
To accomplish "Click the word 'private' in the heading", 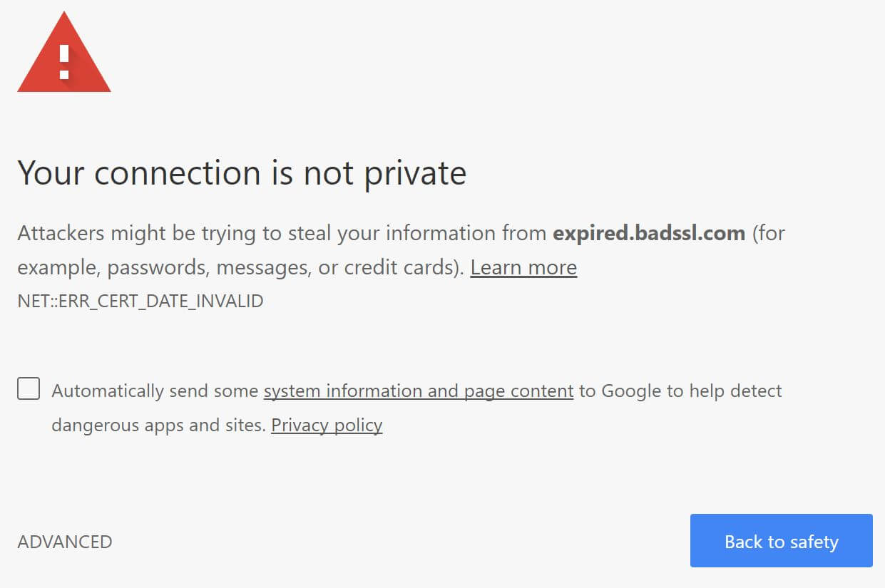I will (415, 173).
